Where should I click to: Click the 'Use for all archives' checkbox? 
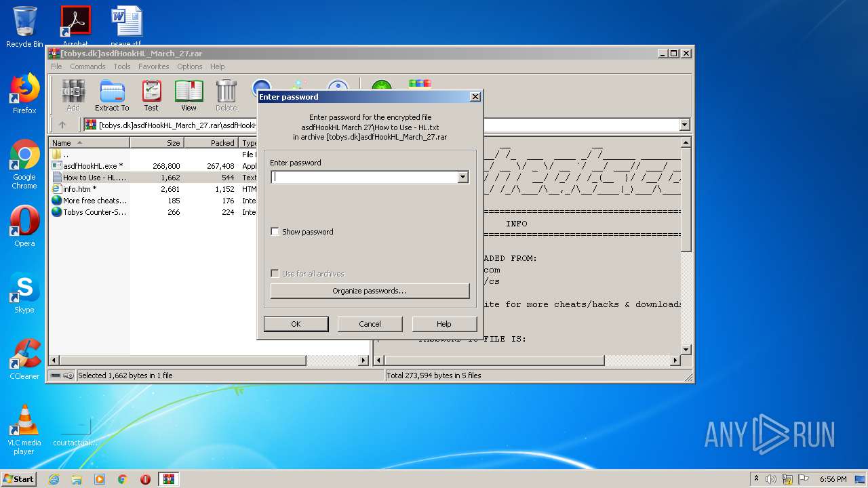coord(275,274)
